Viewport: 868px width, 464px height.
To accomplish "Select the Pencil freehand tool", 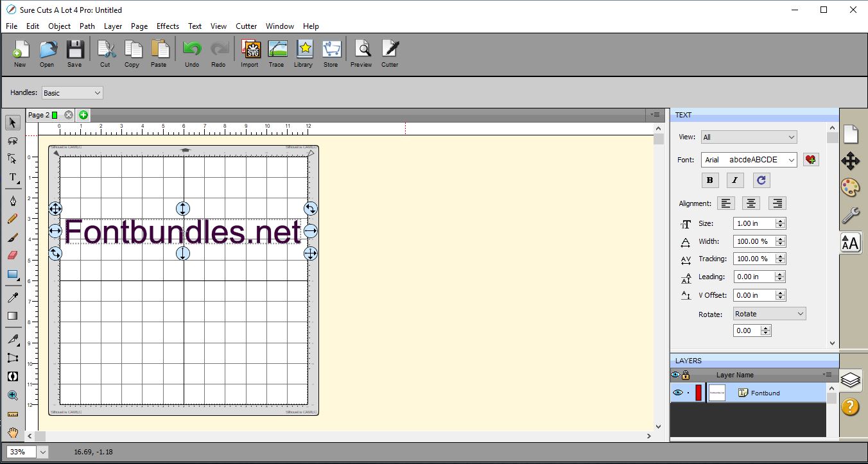I will pos(13,219).
